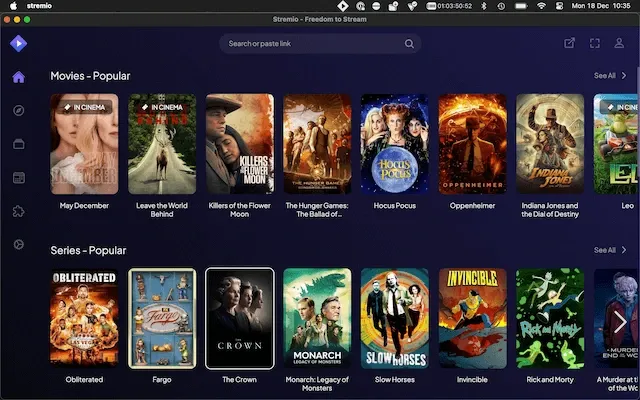This screenshot has height=400, width=640.
Task: Click the 'May December' title text
Action: point(84,206)
